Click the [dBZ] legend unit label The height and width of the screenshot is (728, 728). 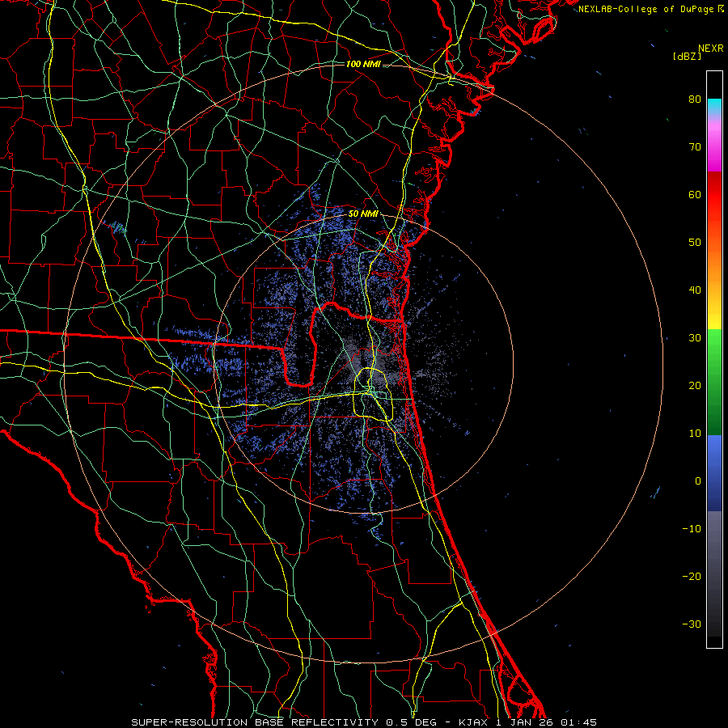[x=687, y=56]
